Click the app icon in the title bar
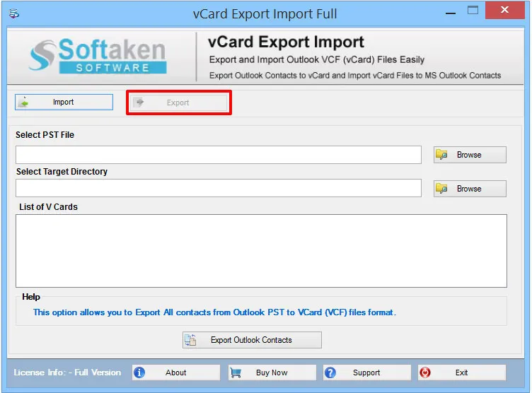 [14, 14]
